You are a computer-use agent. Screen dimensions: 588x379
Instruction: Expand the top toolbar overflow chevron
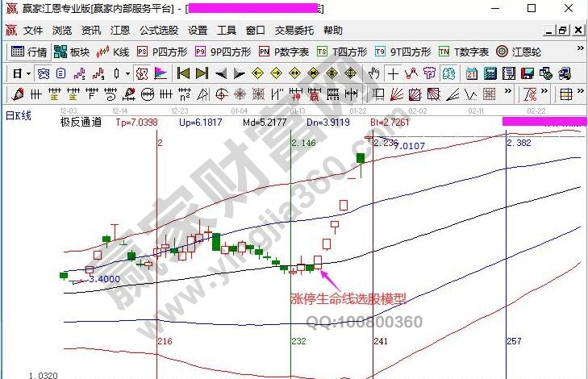coord(580,48)
